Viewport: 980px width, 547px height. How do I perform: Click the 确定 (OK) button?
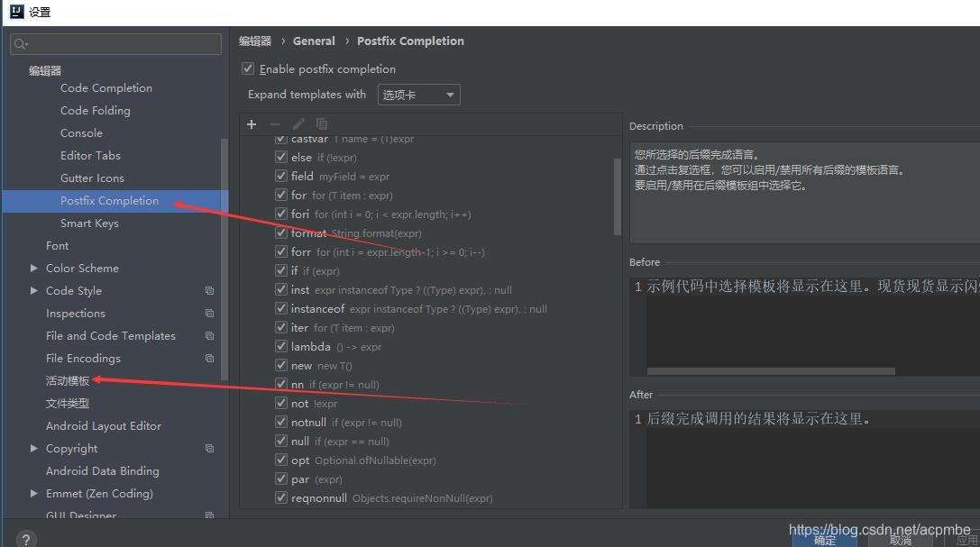(824, 540)
